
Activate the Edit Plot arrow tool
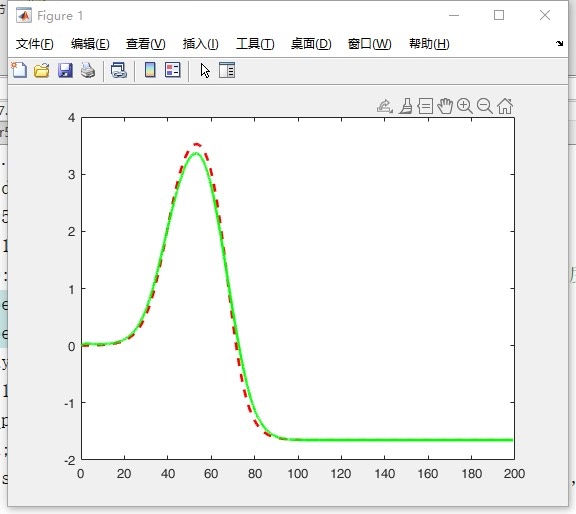205,71
